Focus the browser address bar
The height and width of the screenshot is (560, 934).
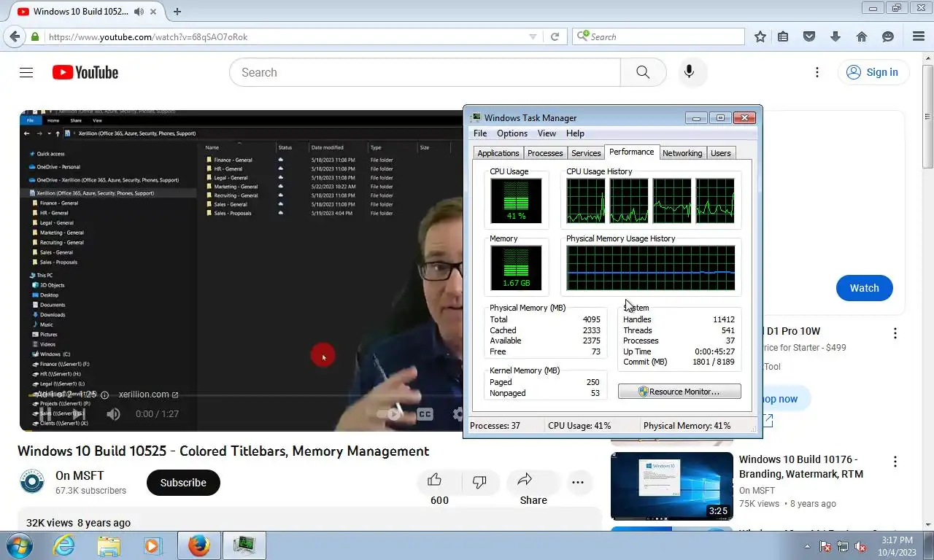[x=285, y=36]
